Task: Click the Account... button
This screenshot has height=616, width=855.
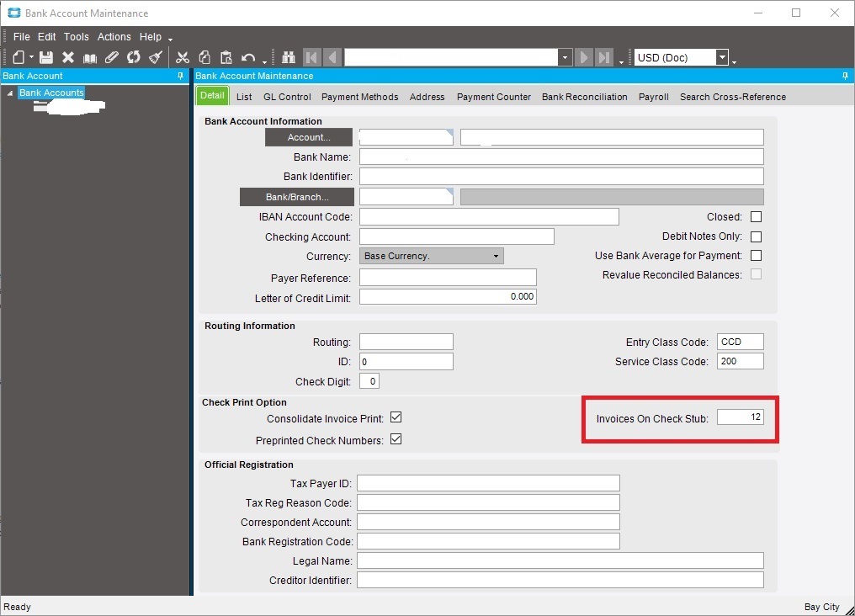Action: point(309,137)
